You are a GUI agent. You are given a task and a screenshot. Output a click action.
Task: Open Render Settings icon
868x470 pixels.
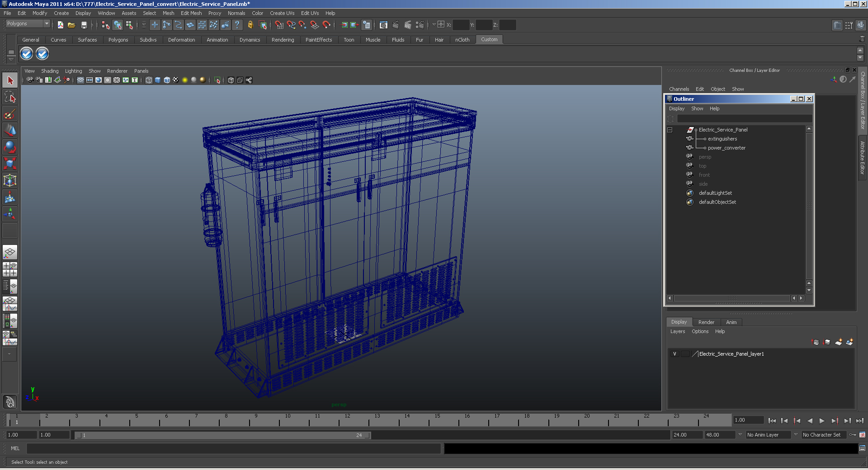tap(420, 25)
